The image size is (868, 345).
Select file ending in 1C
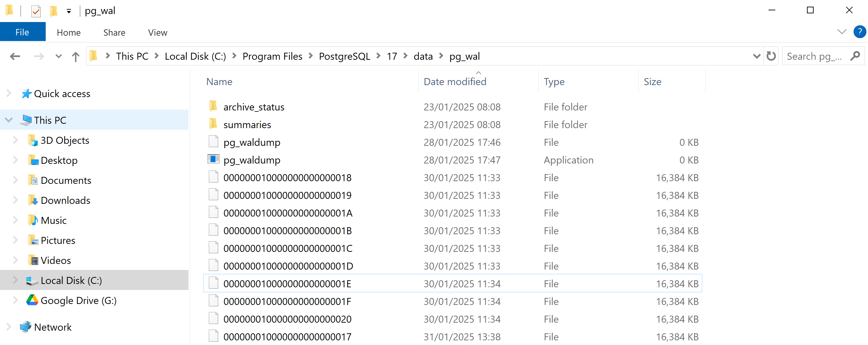coord(288,248)
